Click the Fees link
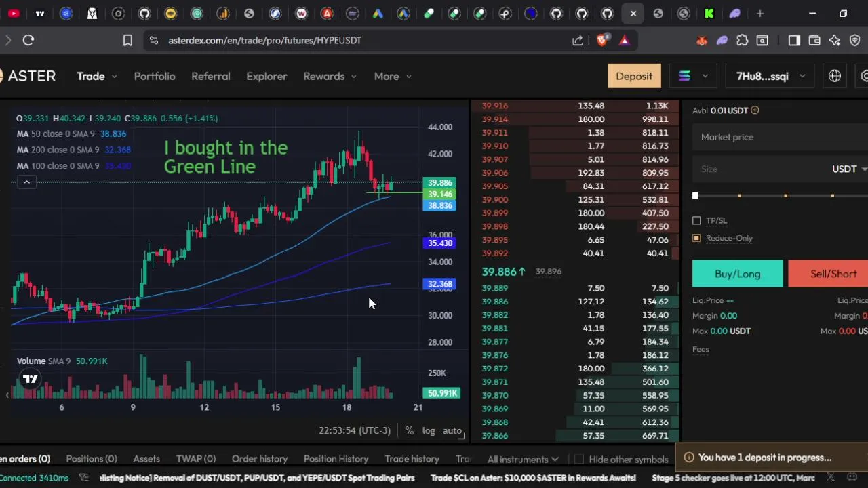868x488 pixels. pos(701,349)
